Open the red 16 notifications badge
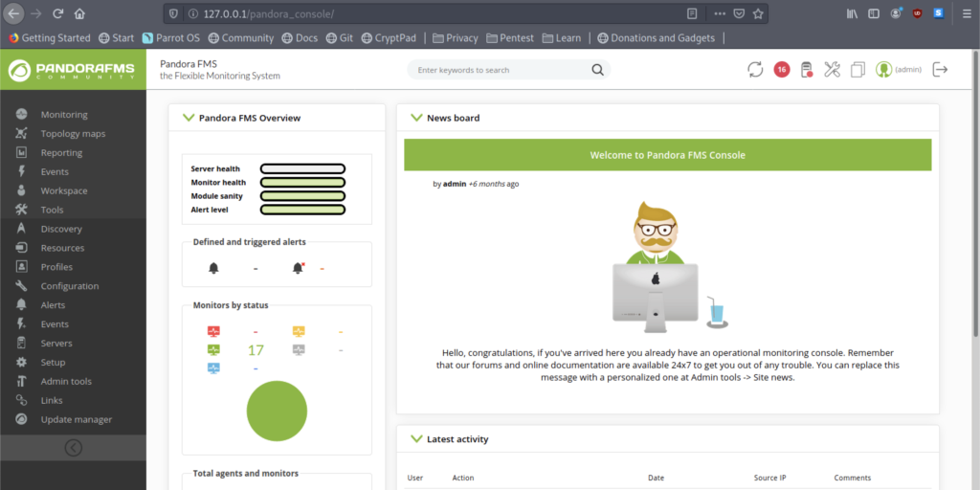 [x=781, y=69]
